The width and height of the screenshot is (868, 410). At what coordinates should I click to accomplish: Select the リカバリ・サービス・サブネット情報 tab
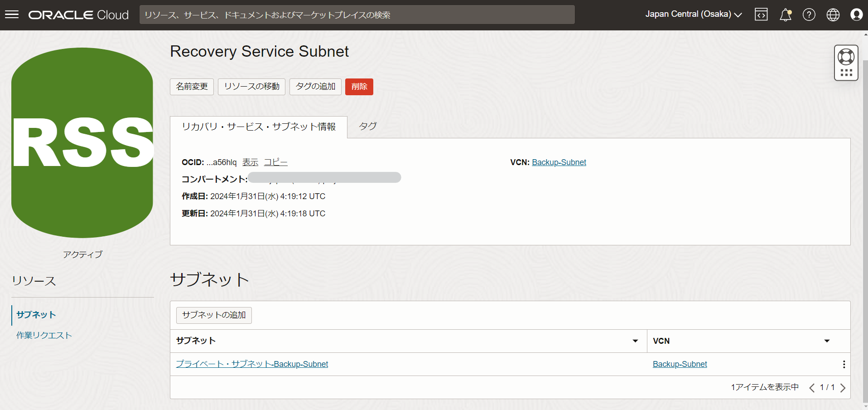(259, 127)
